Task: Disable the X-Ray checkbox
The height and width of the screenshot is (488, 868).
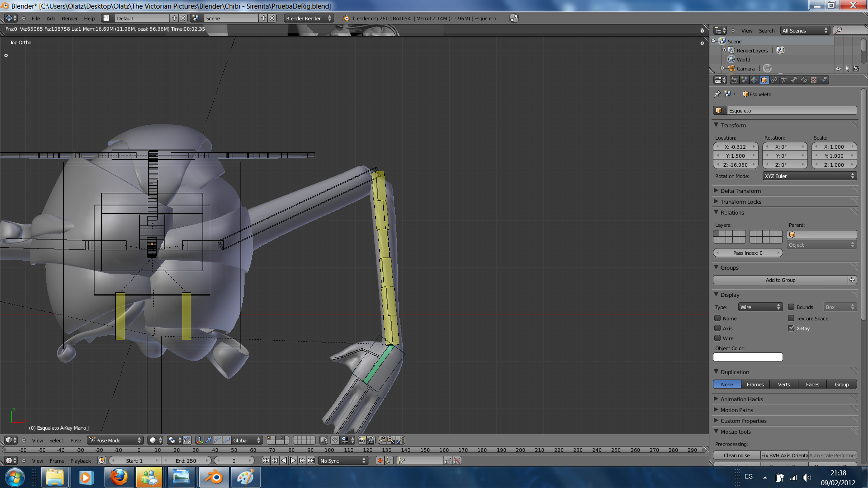Action: (791, 328)
